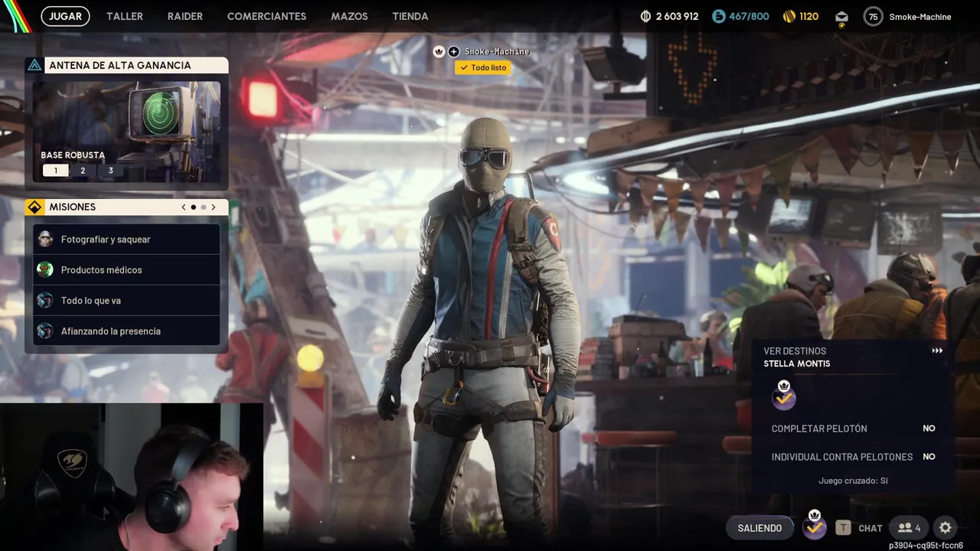Switch to the RAIDER tab
Screen dimensions: 980x551
tap(185, 16)
